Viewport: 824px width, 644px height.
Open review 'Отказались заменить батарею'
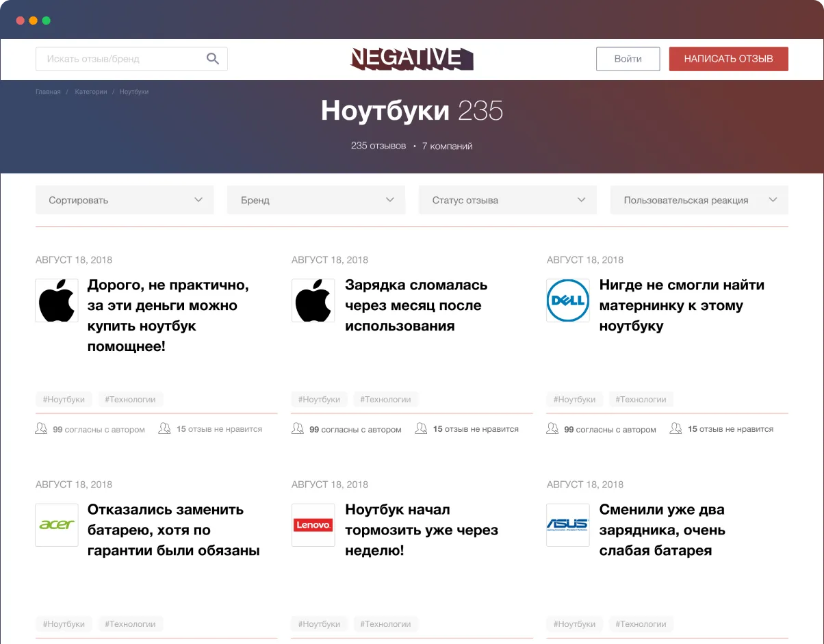tap(174, 530)
